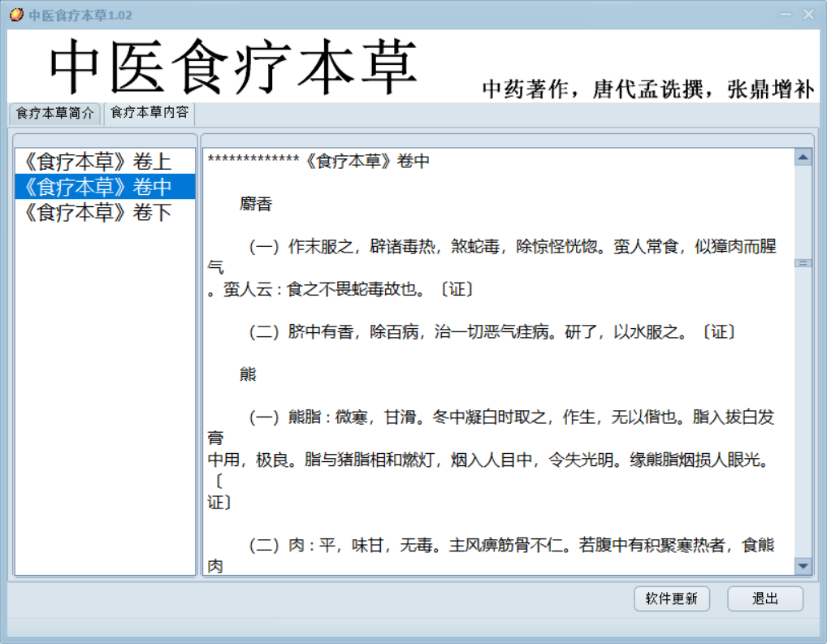The image size is (827, 644).
Task: Click the empty area below 《食疗本草》卷下
Action: (x=105, y=390)
